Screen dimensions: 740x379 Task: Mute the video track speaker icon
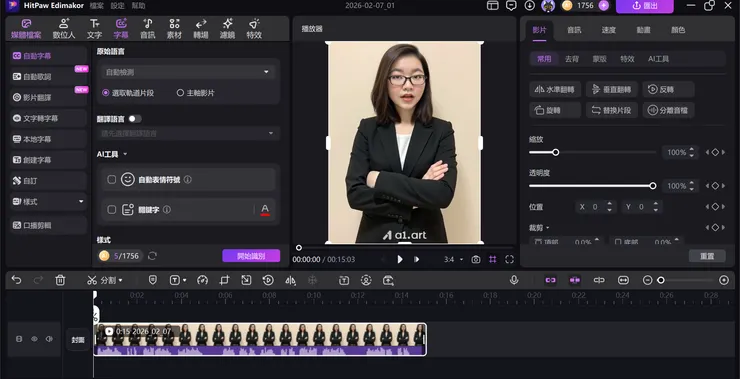[x=49, y=339]
